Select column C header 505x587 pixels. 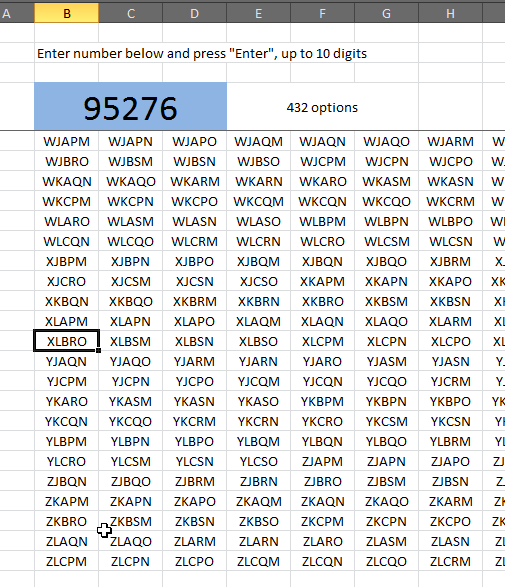coord(131,13)
